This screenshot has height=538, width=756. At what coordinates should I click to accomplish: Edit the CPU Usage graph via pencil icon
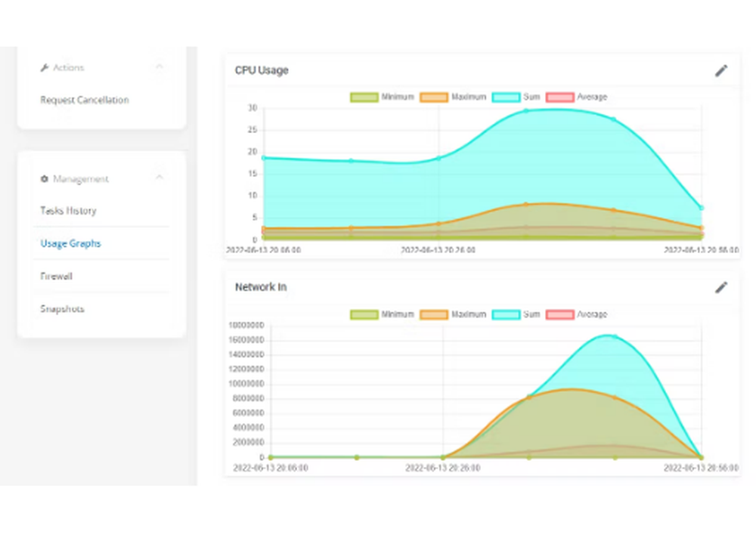(x=721, y=70)
